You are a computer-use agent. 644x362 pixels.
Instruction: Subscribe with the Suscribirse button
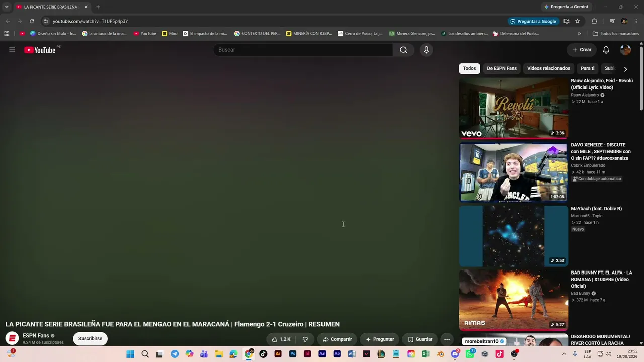[90, 339]
